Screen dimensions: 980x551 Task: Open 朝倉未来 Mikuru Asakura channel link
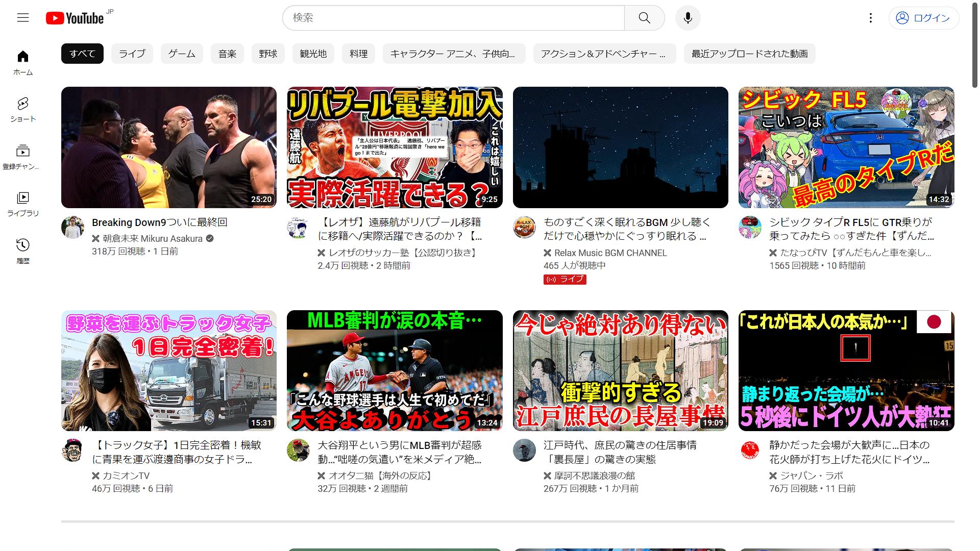coord(153,238)
